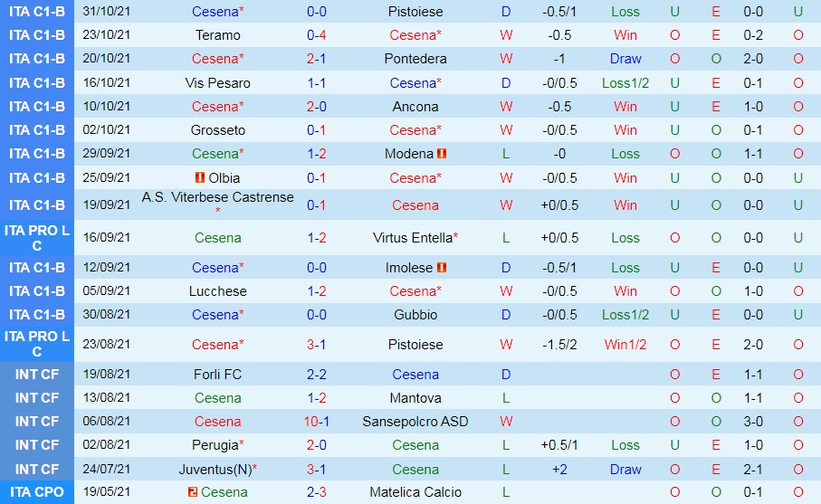Screen dimensions: 821x504
Task: Click the ITA CPO league label
Action: [37, 492]
